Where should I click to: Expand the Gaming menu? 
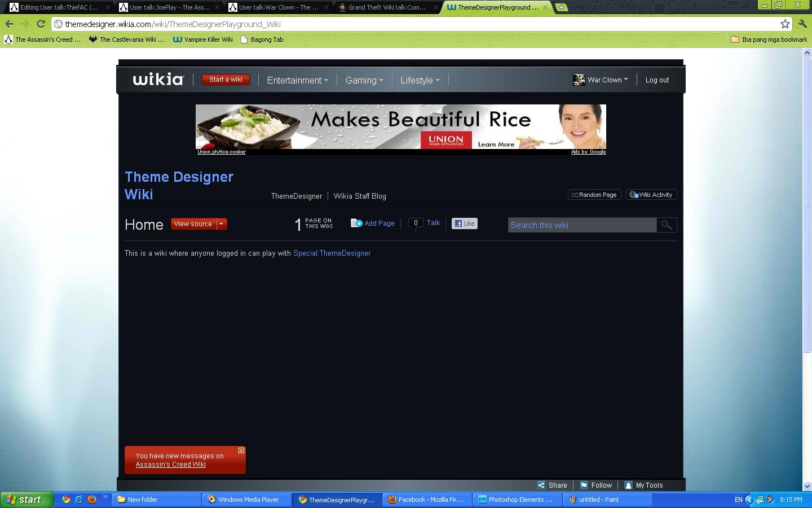click(364, 80)
